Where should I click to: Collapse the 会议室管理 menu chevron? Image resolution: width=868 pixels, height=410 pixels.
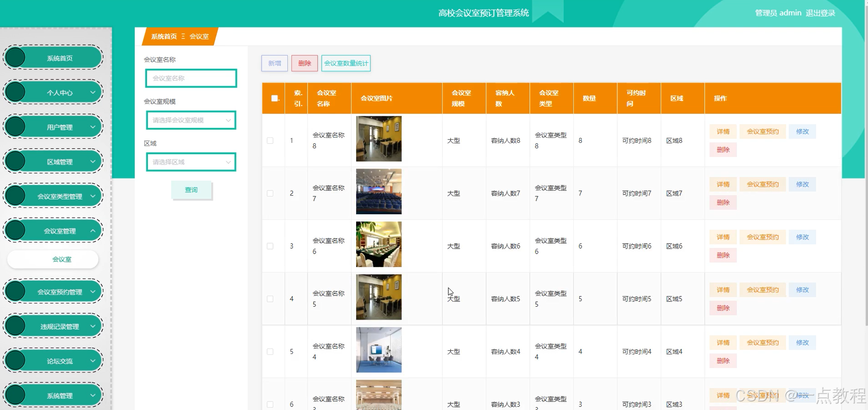(x=93, y=231)
